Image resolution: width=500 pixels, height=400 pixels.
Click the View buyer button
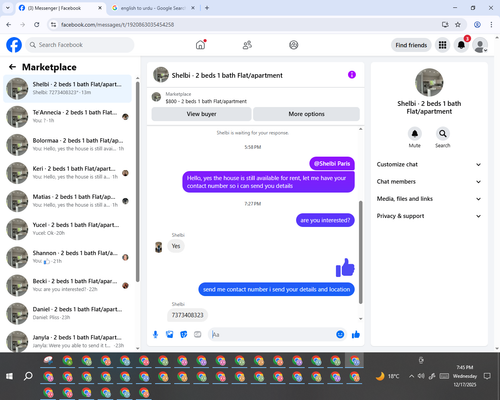pyautogui.click(x=201, y=114)
